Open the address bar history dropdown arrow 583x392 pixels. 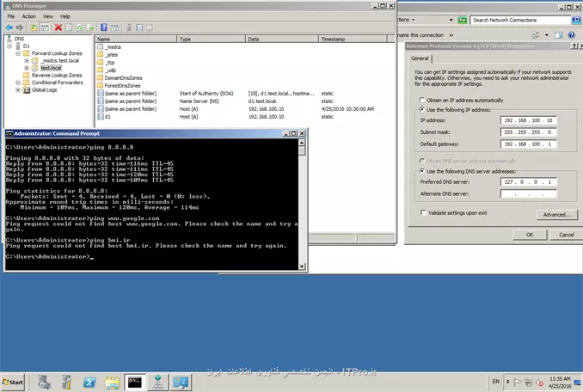click(x=451, y=20)
